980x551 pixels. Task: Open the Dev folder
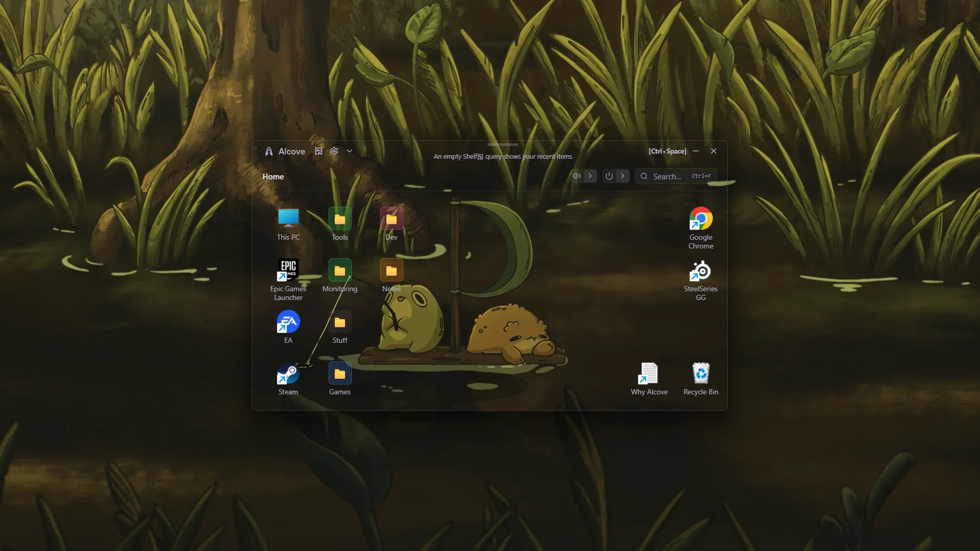pyautogui.click(x=391, y=224)
